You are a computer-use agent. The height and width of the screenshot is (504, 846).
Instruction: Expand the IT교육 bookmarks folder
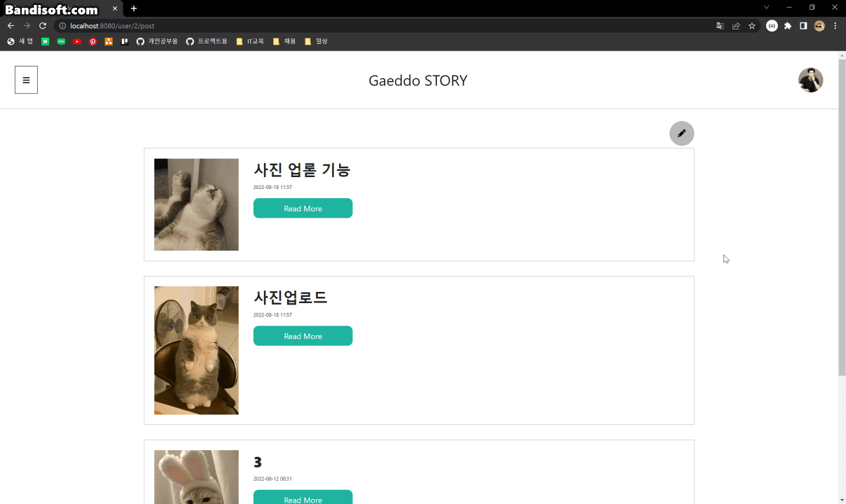(249, 41)
